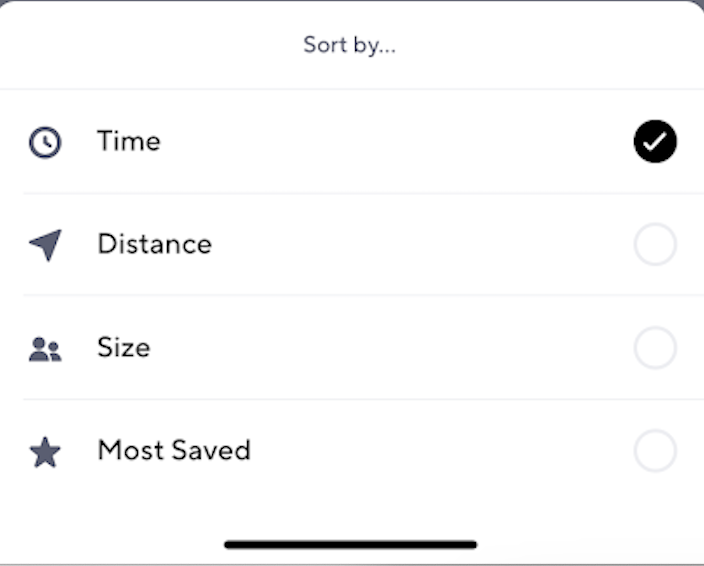Image resolution: width=704 pixels, height=566 pixels.
Task: Tap the black home indicator bar
Action: [x=351, y=544]
